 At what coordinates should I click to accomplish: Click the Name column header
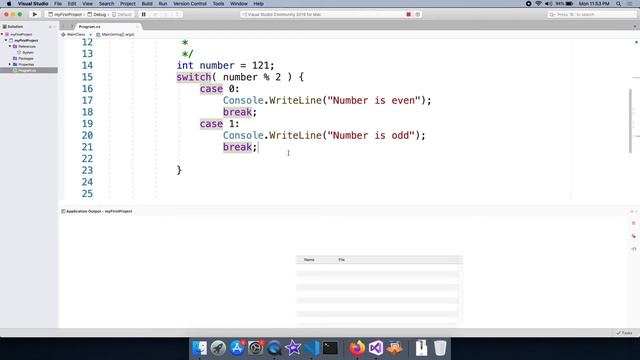pos(309,260)
